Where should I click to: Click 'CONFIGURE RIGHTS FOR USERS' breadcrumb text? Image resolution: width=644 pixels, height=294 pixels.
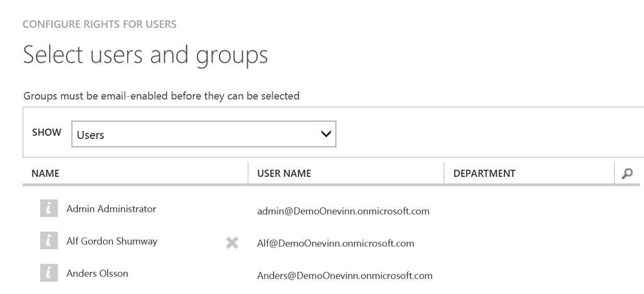tap(99, 25)
